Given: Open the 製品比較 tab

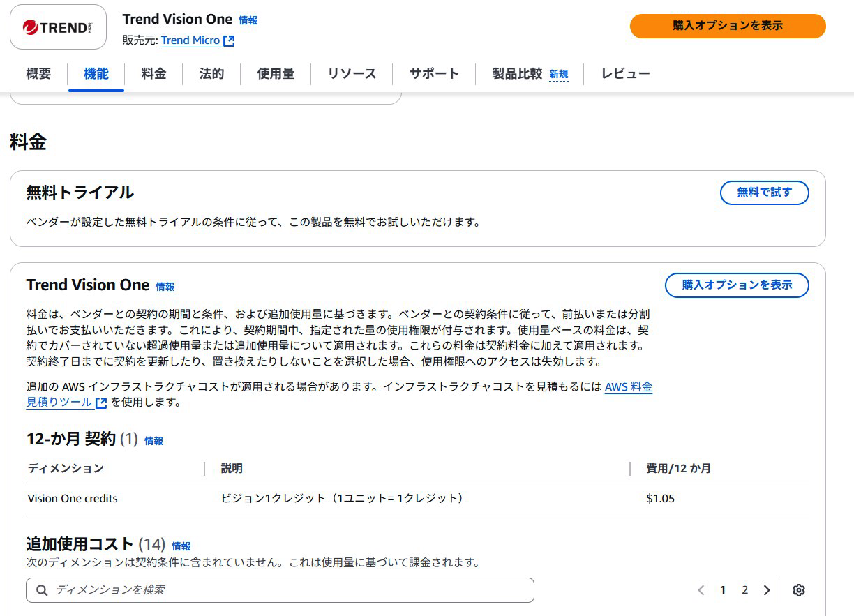Looking at the screenshot, I should tap(517, 74).
